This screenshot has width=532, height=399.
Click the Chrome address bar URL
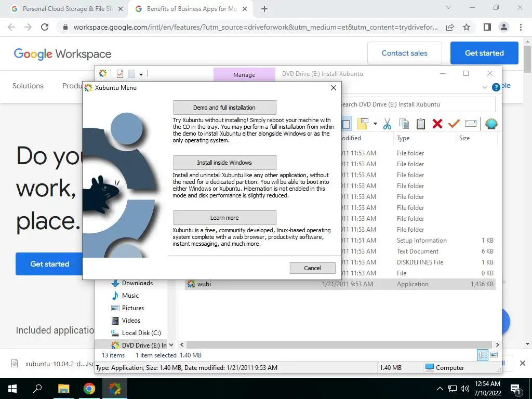(256, 27)
